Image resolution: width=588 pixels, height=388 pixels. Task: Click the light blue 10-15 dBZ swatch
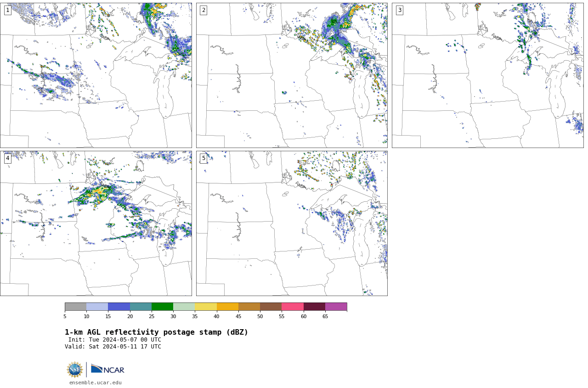(97, 307)
